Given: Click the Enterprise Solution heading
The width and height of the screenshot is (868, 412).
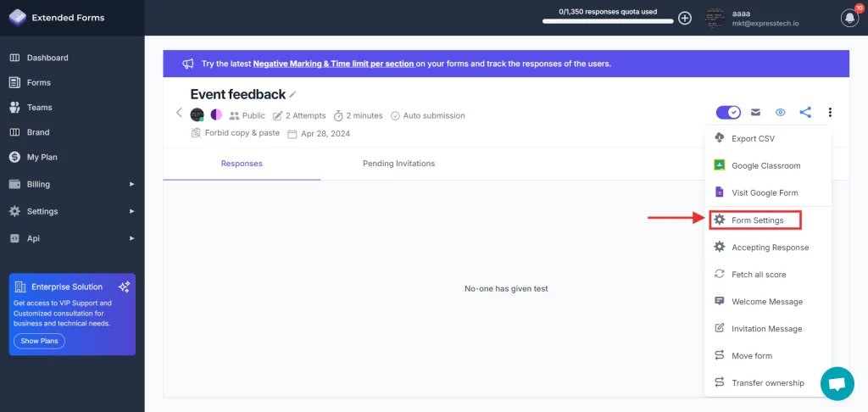Looking at the screenshot, I should coord(67,287).
